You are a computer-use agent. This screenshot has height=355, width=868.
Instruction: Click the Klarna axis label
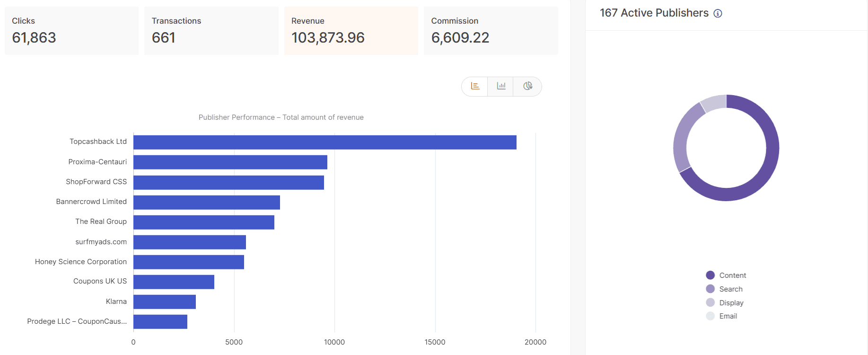tap(116, 302)
